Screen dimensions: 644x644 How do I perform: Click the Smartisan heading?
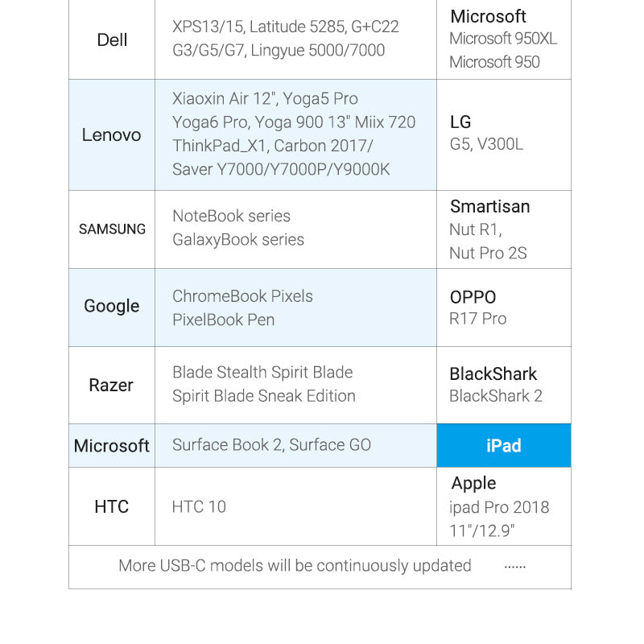click(x=489, y=207)
